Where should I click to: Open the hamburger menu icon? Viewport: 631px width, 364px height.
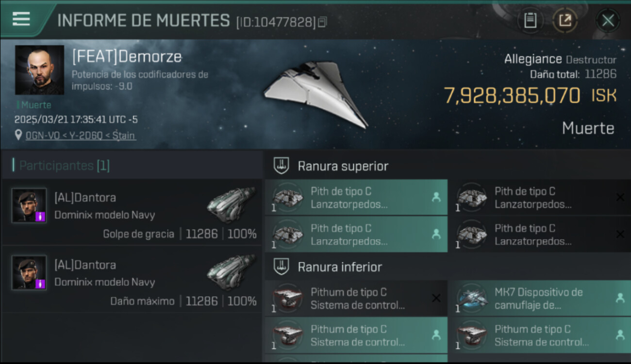point(21,19)
